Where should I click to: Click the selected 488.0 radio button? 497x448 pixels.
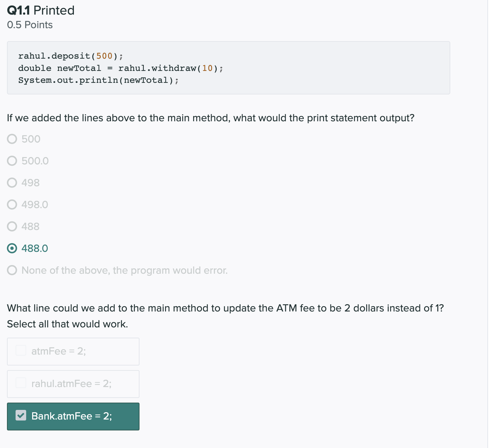pyautogui.click(x=12, y=248)
